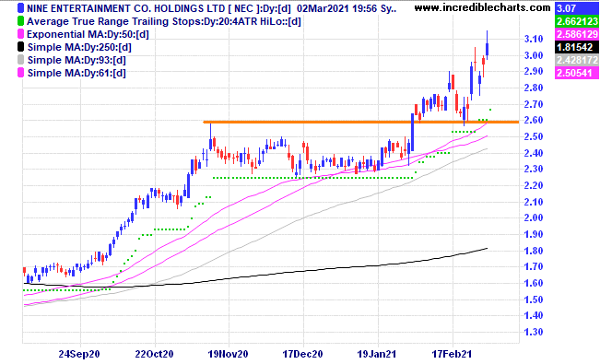600x364 pixels.
Task: Click the latest blue candlestick near 3.07
Action: [488, 49]
